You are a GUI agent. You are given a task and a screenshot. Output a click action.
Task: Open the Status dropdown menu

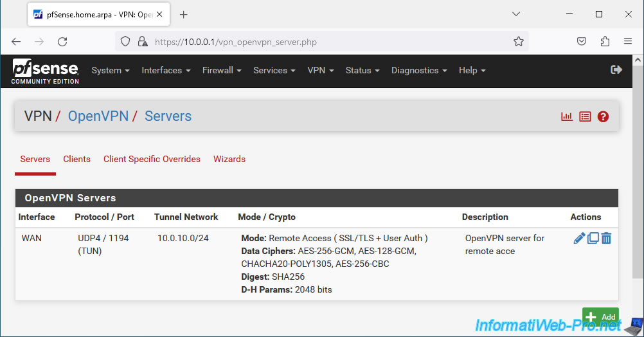pos(362,70)
